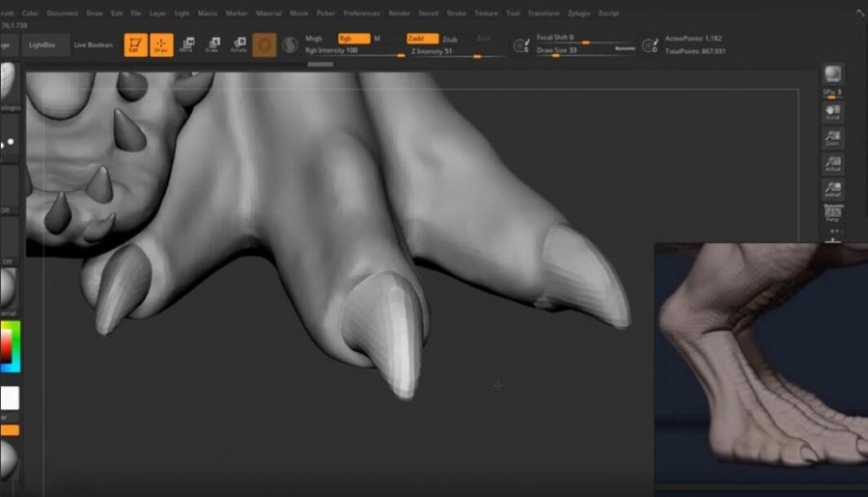868x497 pixels.
Task: Click the reference foot image thumbnail
Action: point(761,364)
